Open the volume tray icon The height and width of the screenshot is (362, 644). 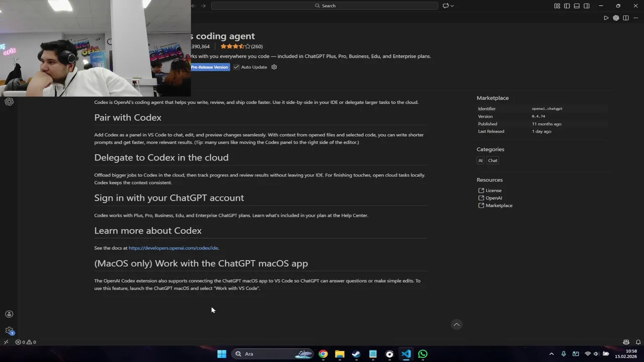click(596, 354)
